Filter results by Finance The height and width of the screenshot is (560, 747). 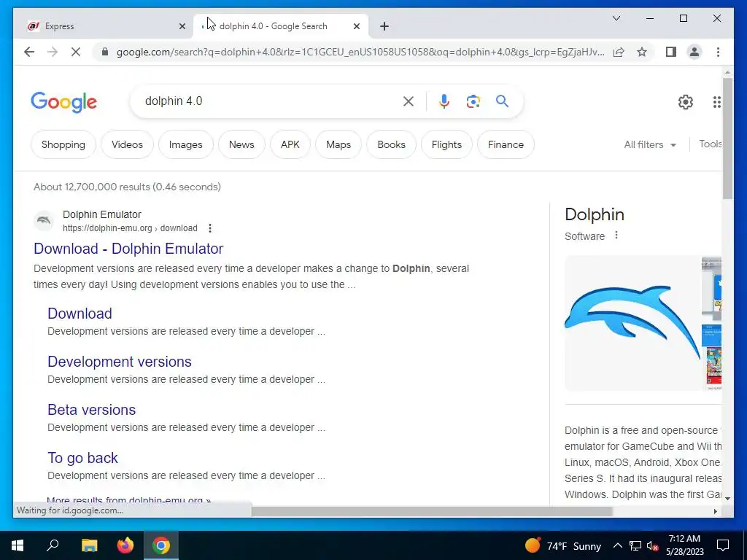[x=506, y=144]
